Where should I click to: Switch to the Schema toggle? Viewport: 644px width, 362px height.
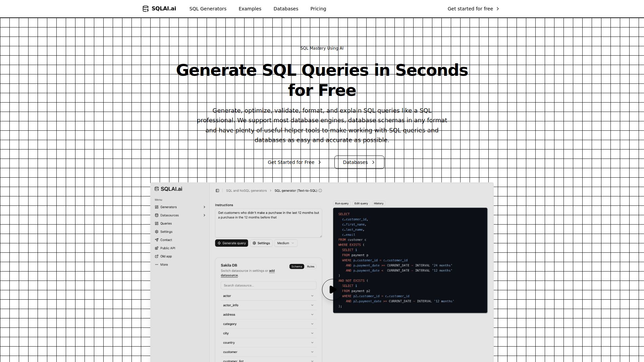coord(297,267)
